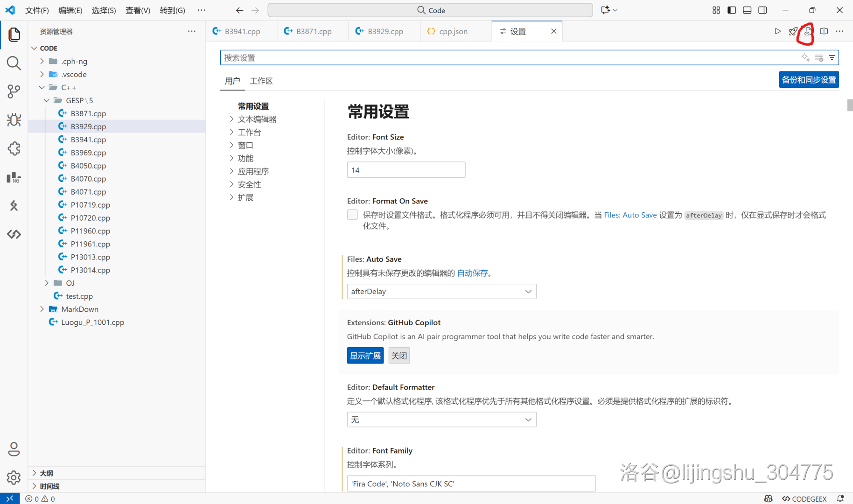Viewport: 853px width, 504px height.
Task: Open the 编辑(E) menu
Action: coord(70,10)
